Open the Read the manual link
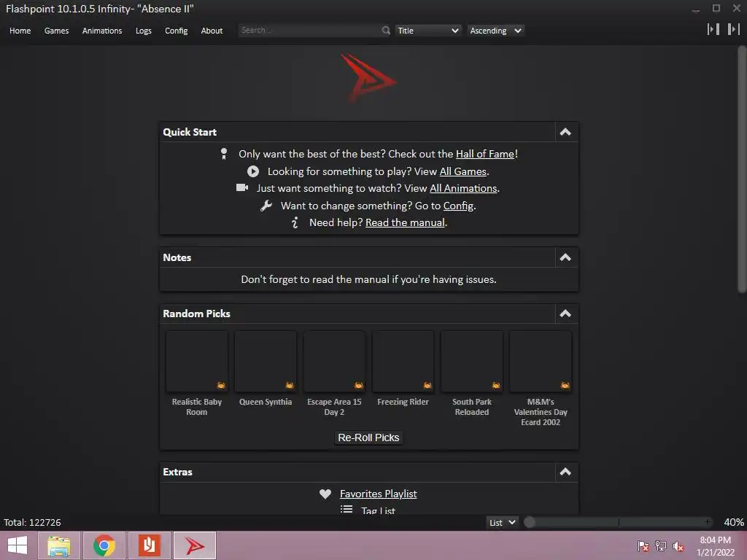This screenshot has height=560, width=747. (x=405, y=222)
